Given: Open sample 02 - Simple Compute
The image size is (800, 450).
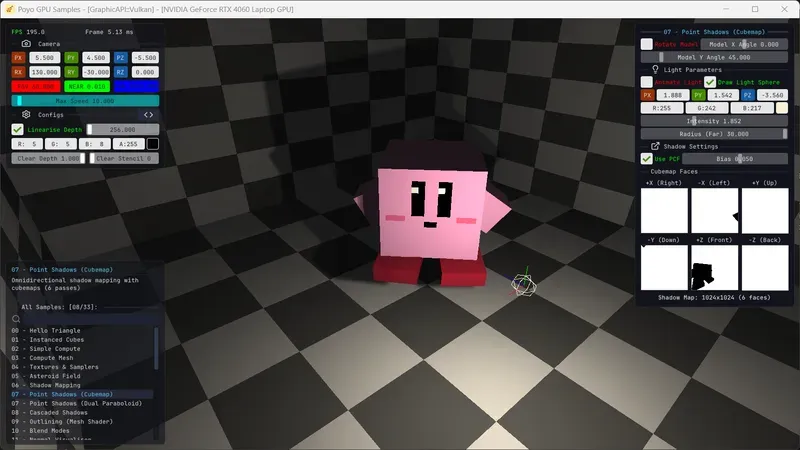Looking at the screenshot, I should (x=82, y=349).
